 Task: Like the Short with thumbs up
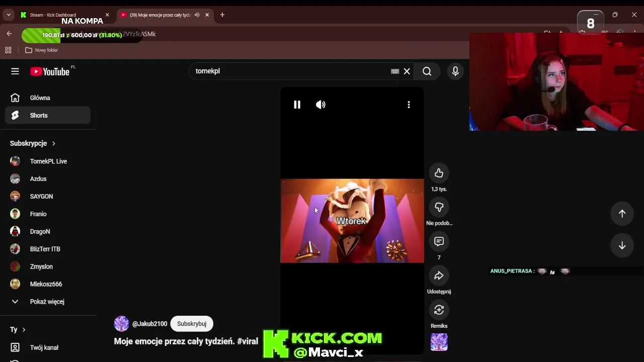click(x=439, y=173)
